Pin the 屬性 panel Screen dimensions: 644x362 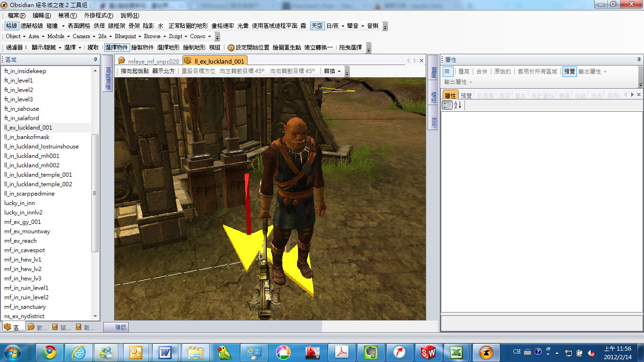[x=639, y=59]
